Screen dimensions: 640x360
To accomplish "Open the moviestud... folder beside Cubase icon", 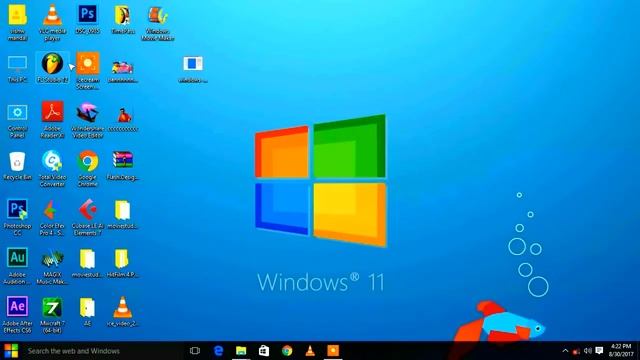I will tap(122, 214).
